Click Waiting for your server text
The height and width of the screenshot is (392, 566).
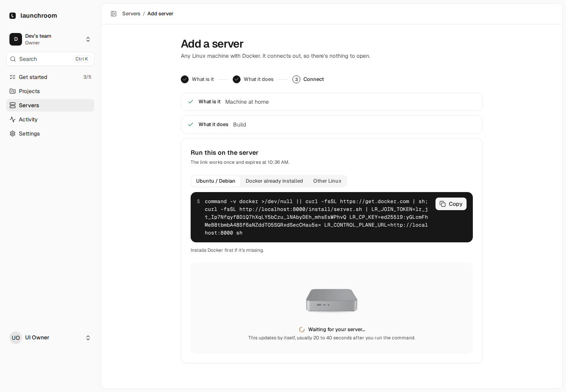click(336, 330)
